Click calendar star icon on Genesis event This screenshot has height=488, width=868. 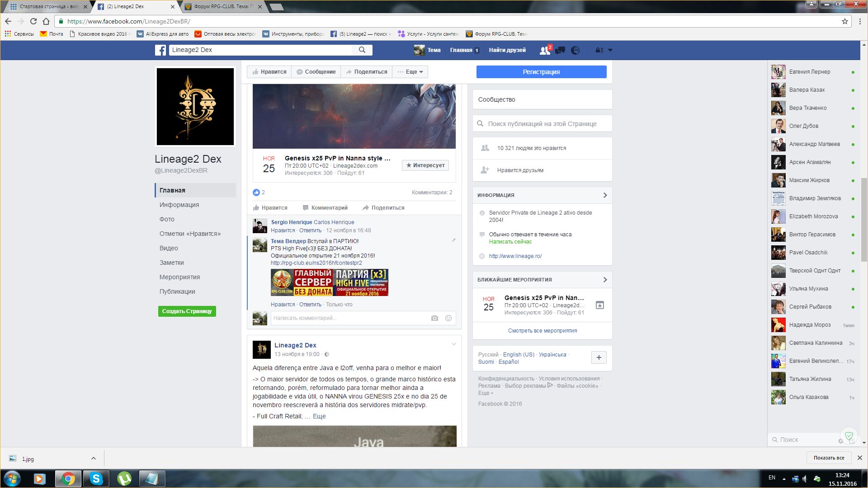tap(599, 305)
